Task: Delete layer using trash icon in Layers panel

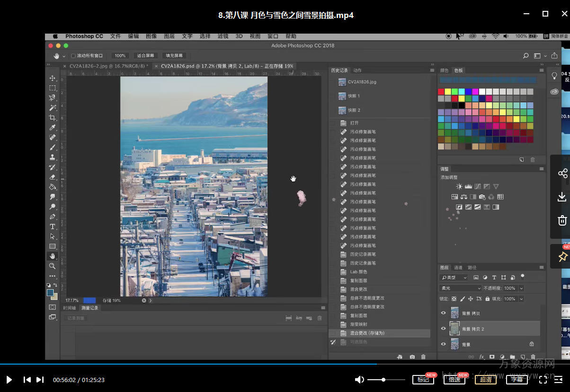Action: pos(533,357)
